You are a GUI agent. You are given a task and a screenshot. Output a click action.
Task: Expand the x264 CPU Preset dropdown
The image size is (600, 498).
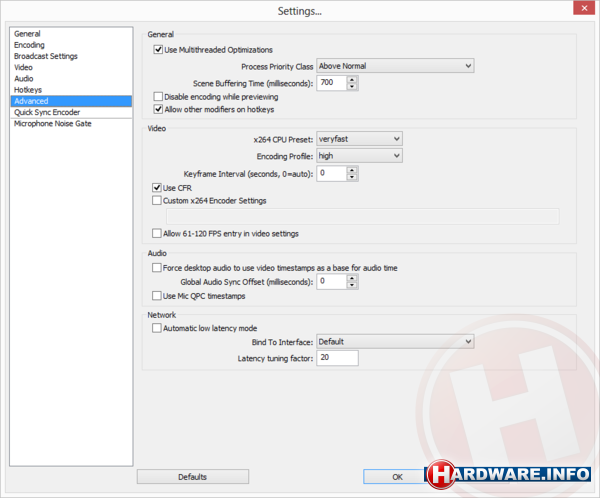pos(359,139)
